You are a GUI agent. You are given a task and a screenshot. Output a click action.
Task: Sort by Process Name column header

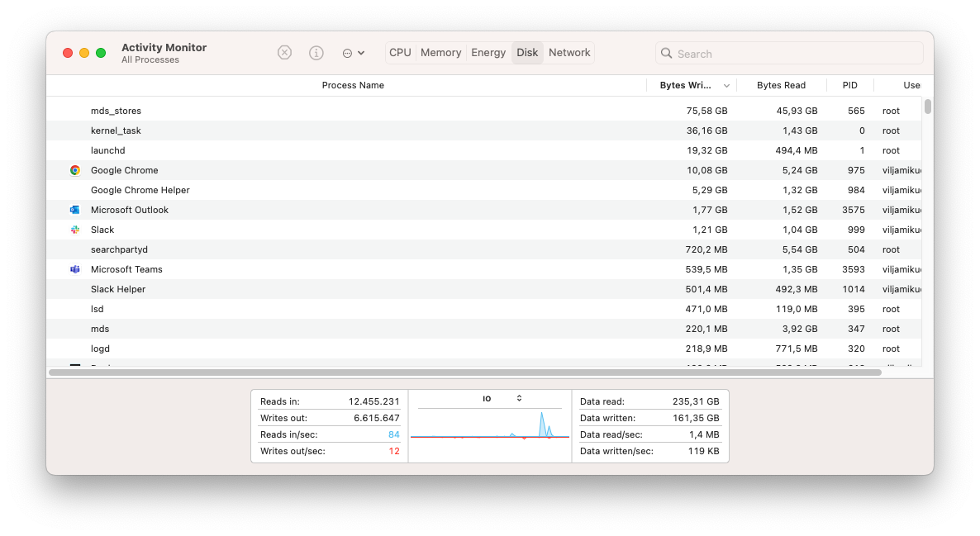point(353,86)
